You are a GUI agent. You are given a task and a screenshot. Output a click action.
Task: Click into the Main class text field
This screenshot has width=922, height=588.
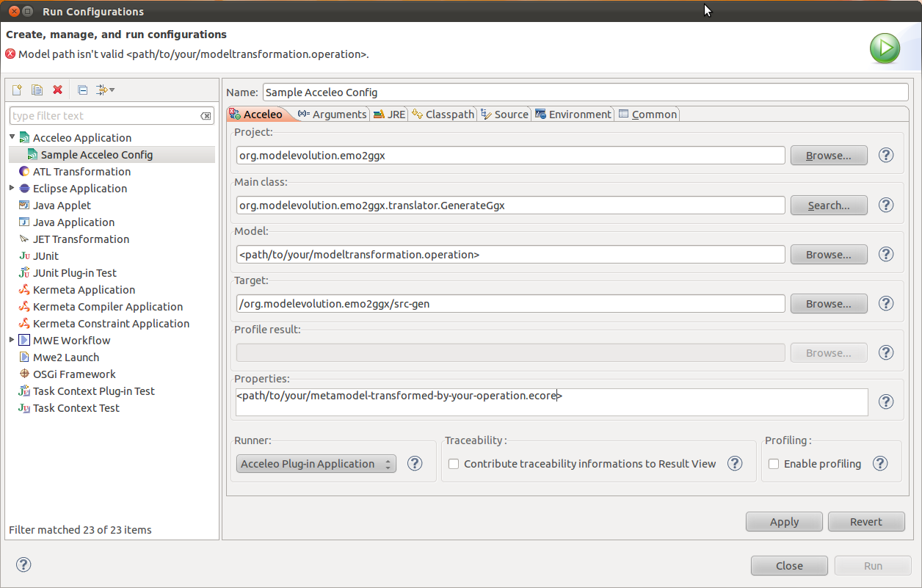(510, 206)
